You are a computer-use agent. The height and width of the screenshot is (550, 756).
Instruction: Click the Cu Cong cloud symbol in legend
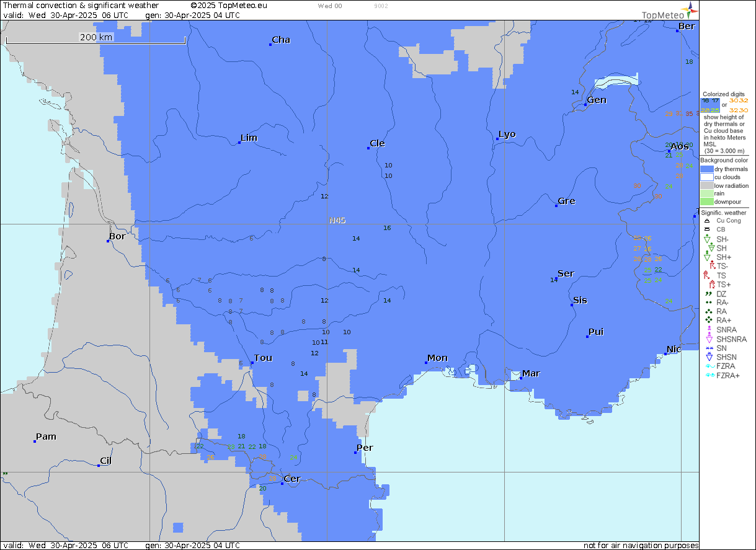point(707,221)
